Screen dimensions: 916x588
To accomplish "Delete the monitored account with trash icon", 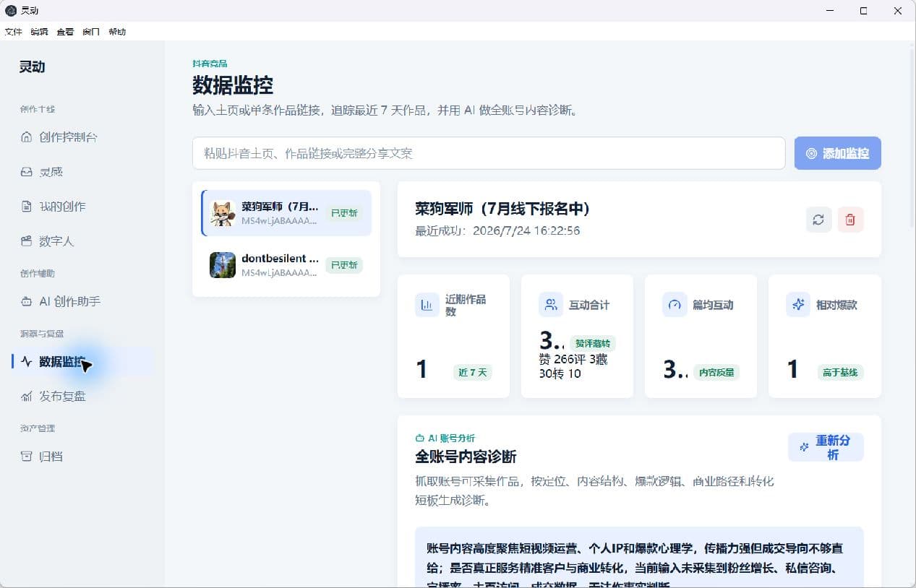I will tap(850, 220).
